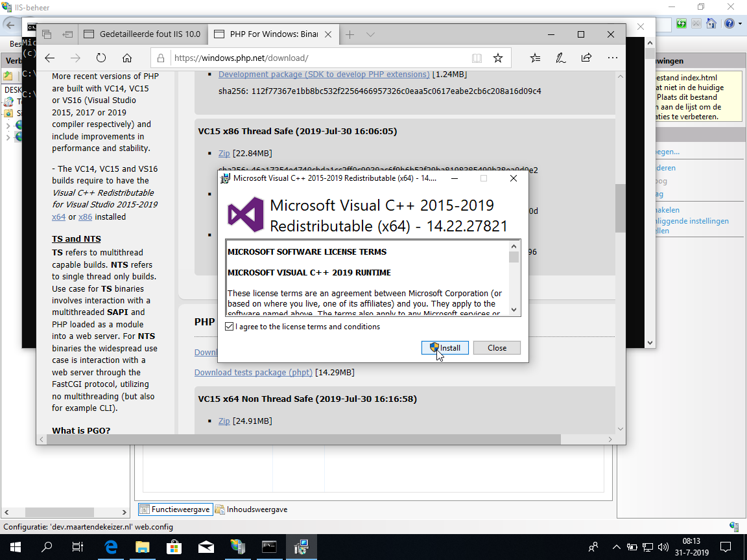Open the IIS help dropdown arrow
Viewport: 747px width, 560px height.
(x=740, y=23)
